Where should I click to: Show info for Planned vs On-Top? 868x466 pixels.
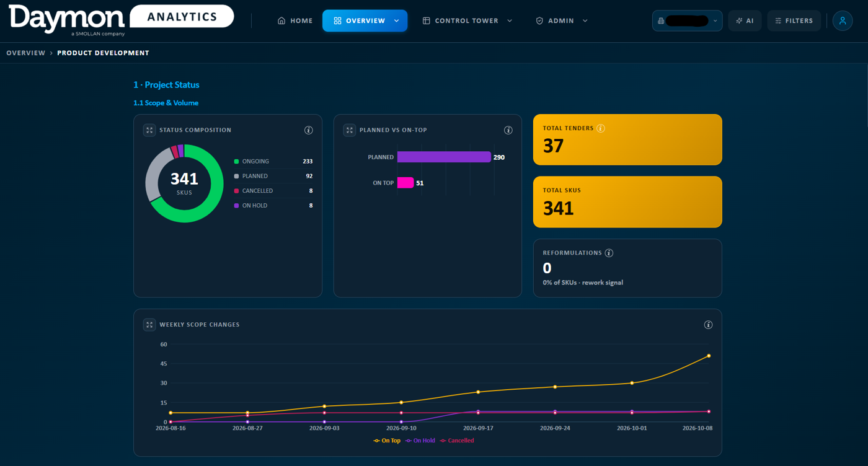tap(508, 130)
